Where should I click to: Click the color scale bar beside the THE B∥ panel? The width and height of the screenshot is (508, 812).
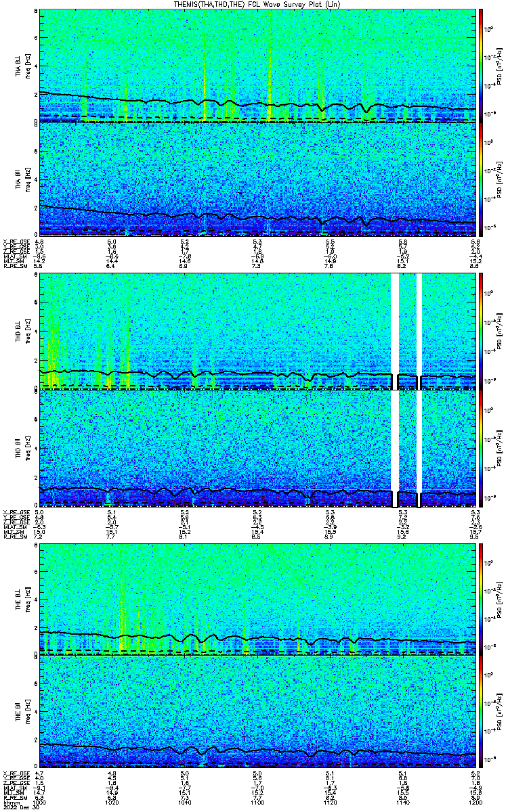[480, 711]
